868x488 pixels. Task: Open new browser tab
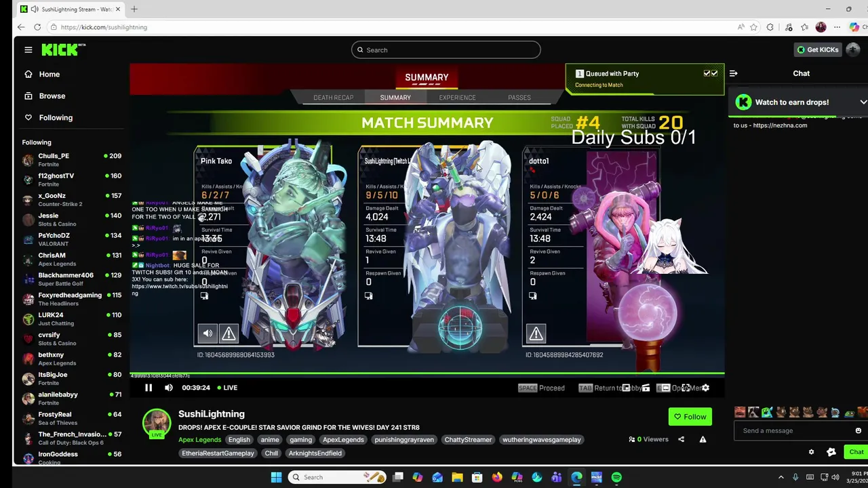coord(134,9)
